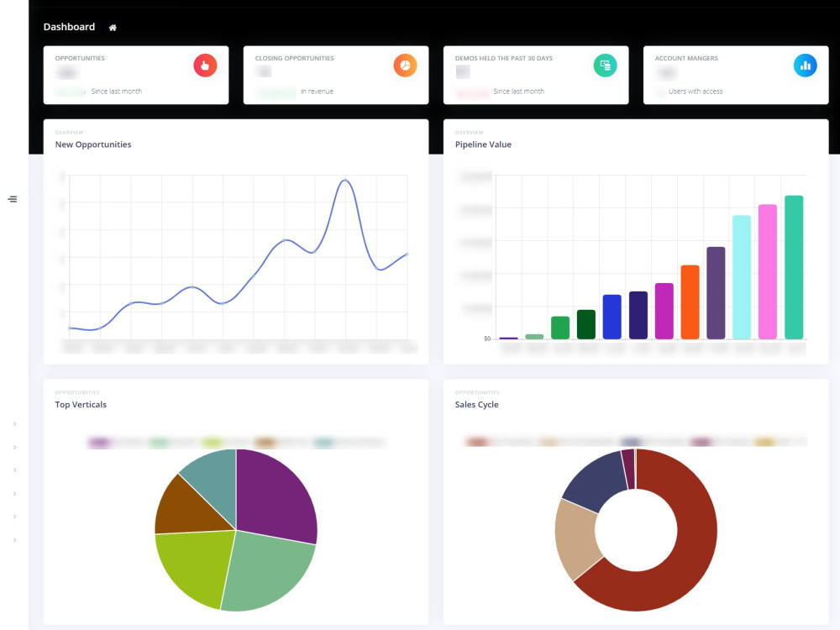Click the dark green bar in Pipeline Value

[x=586, y=324]
